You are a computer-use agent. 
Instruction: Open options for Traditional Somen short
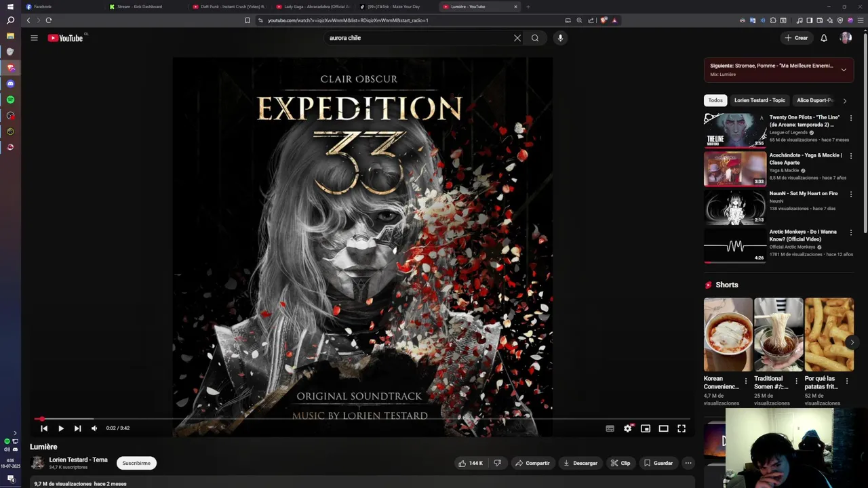(x=796, y=382)
